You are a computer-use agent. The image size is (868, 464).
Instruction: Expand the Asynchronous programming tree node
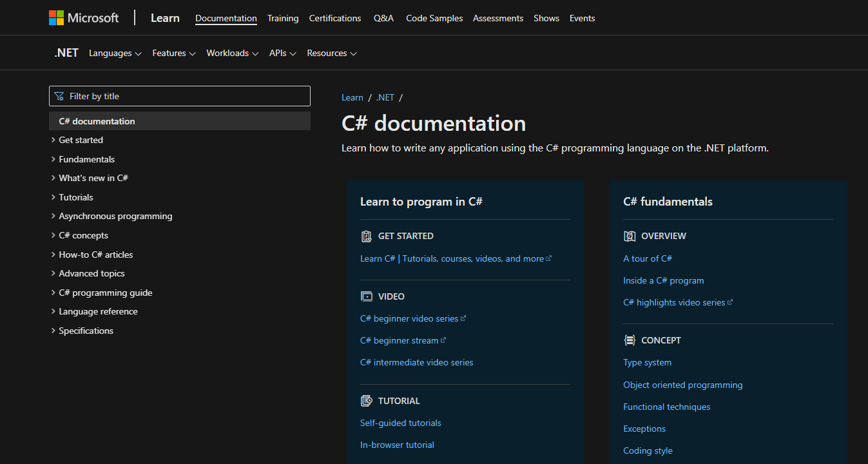click(53, 217)
